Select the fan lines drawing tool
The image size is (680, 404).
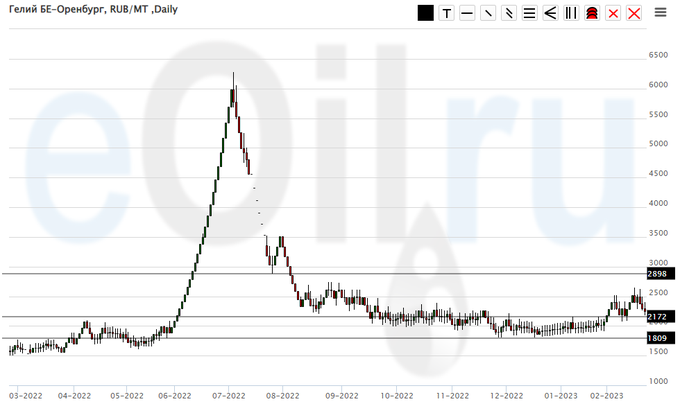tap(550, 13)
